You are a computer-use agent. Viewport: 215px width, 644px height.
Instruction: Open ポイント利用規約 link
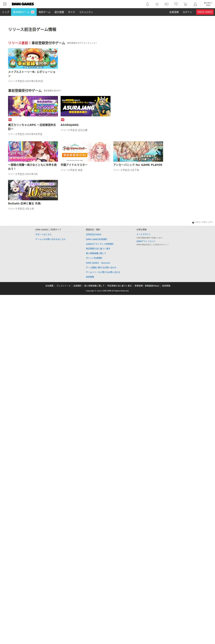pos(94,258)
